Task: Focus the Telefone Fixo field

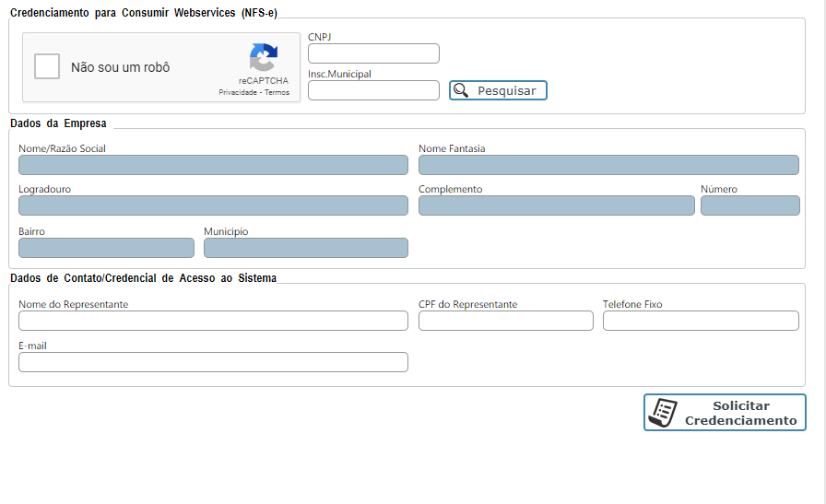Action: click(x=701, y=321)
